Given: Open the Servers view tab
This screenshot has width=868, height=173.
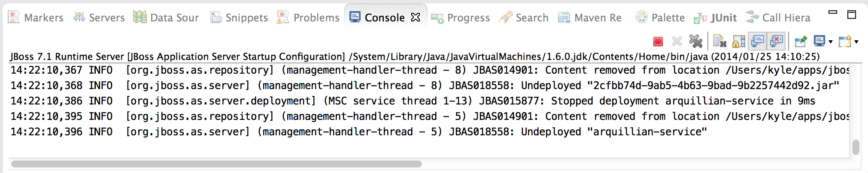Looking at the screenshot, I should [x=99, y=18].
